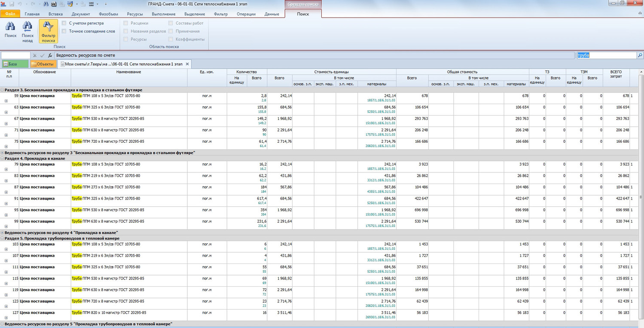Switch to the База panel button
Screen dimensions: 644x328
[x=15, y=64]
